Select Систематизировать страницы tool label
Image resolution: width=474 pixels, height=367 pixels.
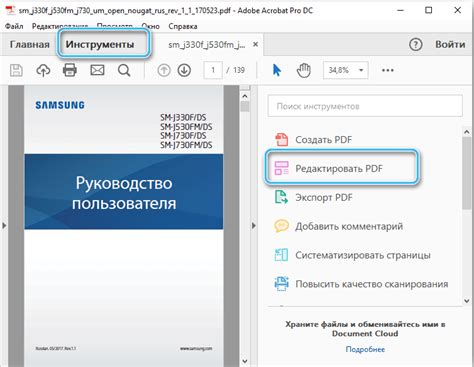tap(363, 255)
